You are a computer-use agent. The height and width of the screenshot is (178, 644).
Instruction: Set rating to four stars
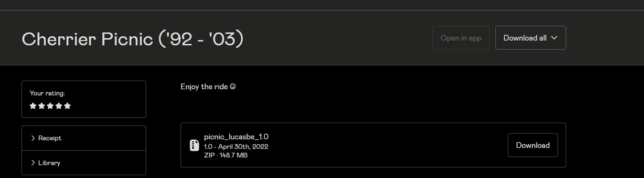[59, 106]
